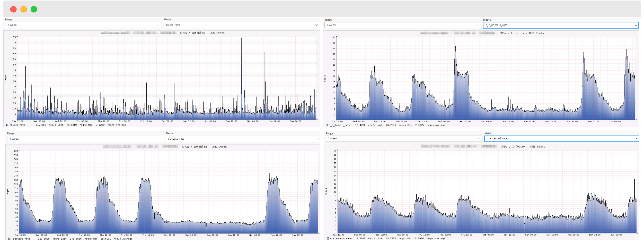Image resolution: width=644 pixels, height=244 pixels.
Task: Click the 11.4356 last value in failed_rate legend
Action: [41, 125]
